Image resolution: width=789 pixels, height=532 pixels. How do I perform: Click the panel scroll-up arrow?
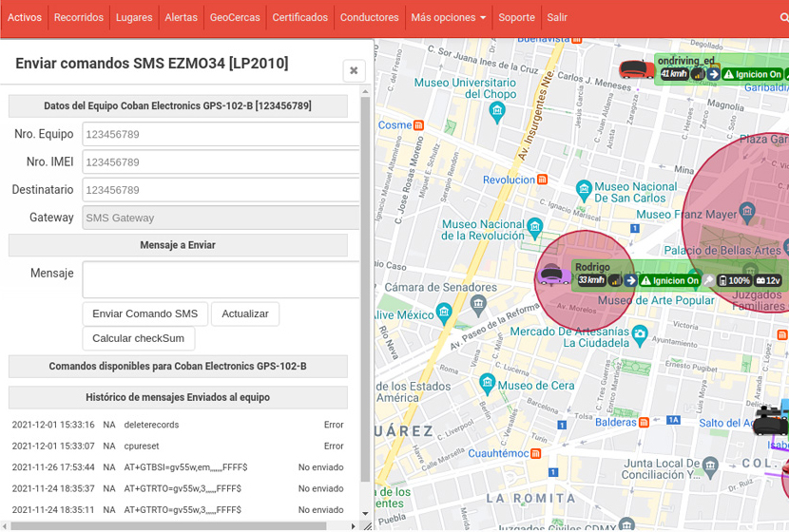(x=365, y=91)
